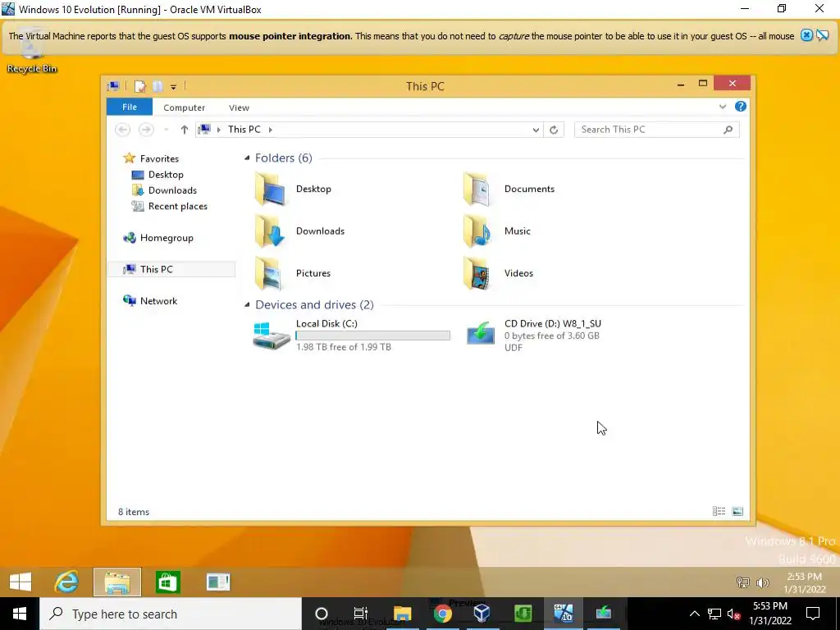Click the Search This PC box
Viewport: 840px width, 630px height.
pyautogui.click(x=657, y=130)
